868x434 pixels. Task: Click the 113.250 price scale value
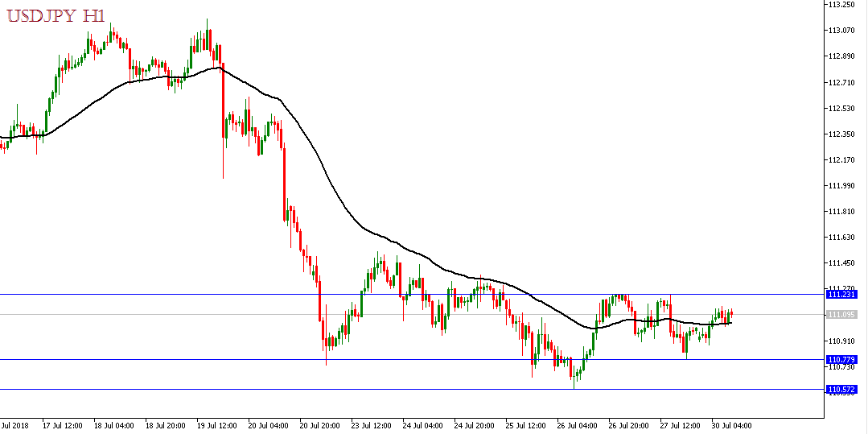[x=841, y=5]
